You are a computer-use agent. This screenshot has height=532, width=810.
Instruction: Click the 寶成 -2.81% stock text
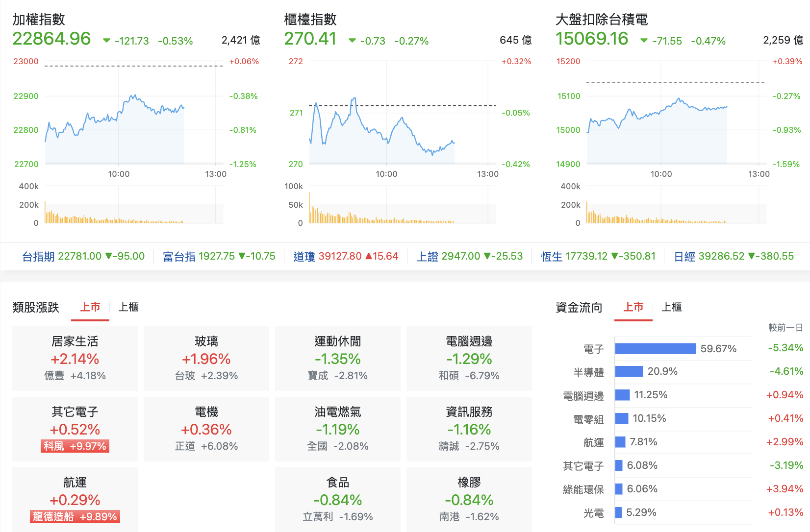click(x=338, y=376)
